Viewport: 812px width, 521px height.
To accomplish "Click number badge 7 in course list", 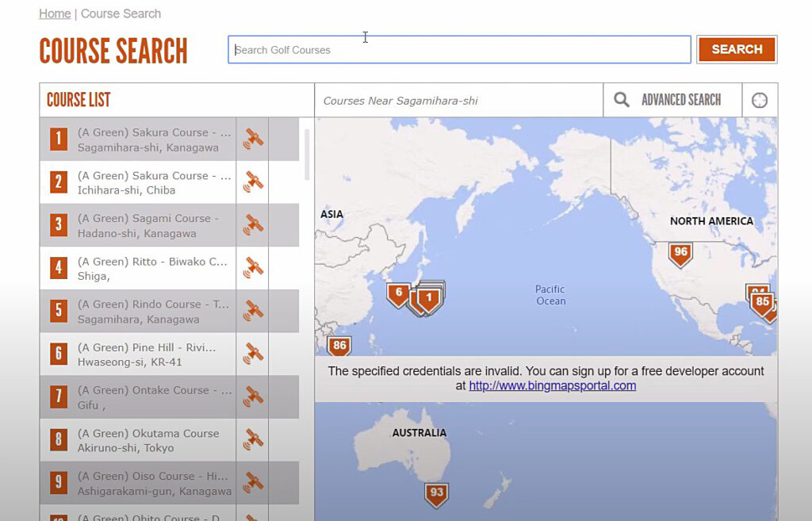I will (59, 396).
